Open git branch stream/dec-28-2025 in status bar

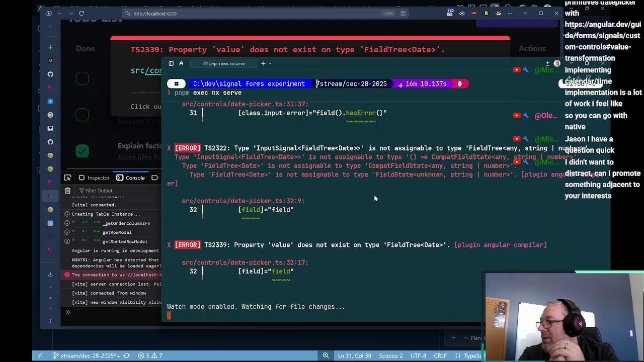tap(88, 355)
